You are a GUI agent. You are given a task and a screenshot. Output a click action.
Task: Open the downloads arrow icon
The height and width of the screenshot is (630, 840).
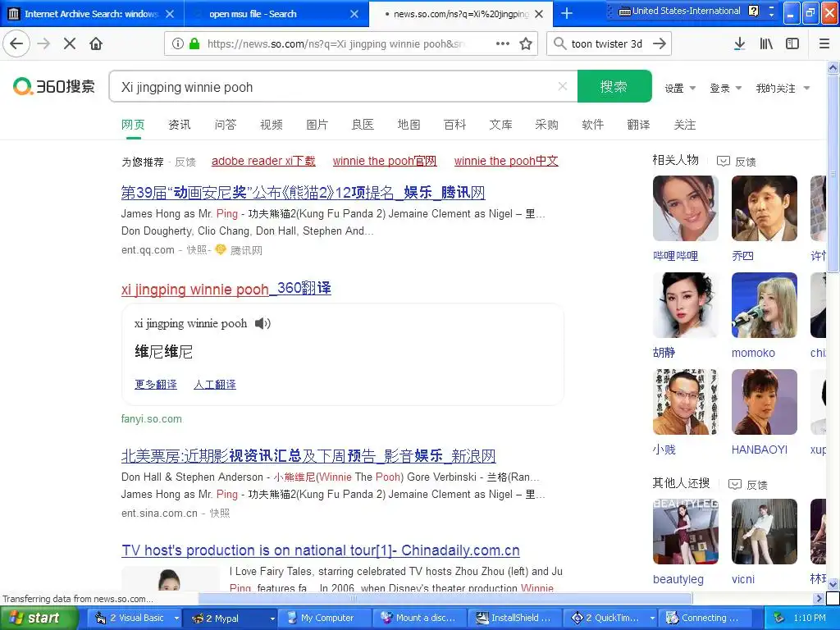[x=739, y=44]
